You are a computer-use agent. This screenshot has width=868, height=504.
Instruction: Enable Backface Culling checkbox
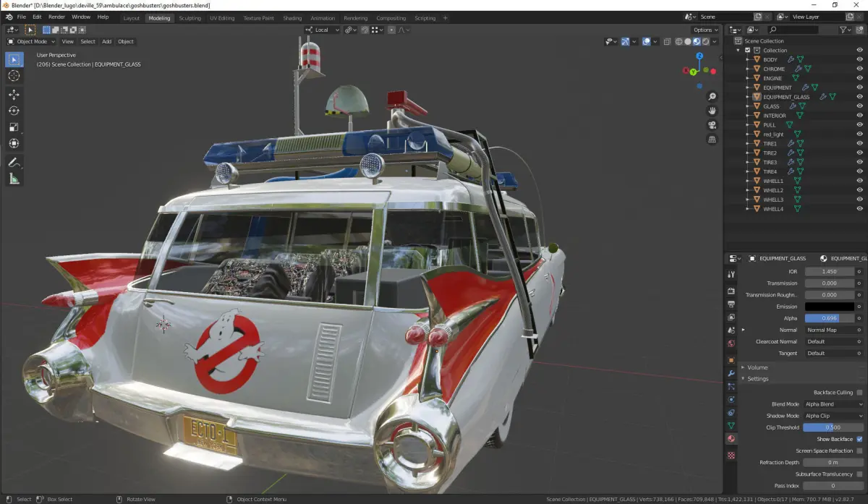tap(859, 393)
